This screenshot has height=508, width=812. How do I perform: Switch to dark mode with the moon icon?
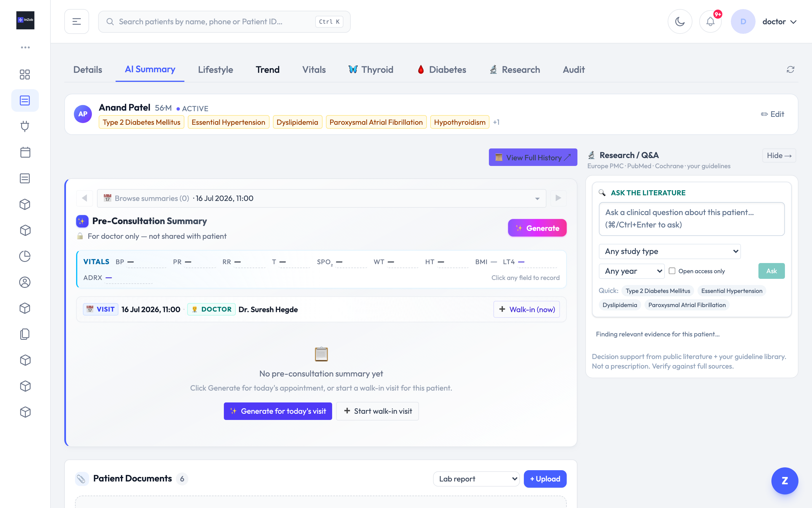pos(680,21)
